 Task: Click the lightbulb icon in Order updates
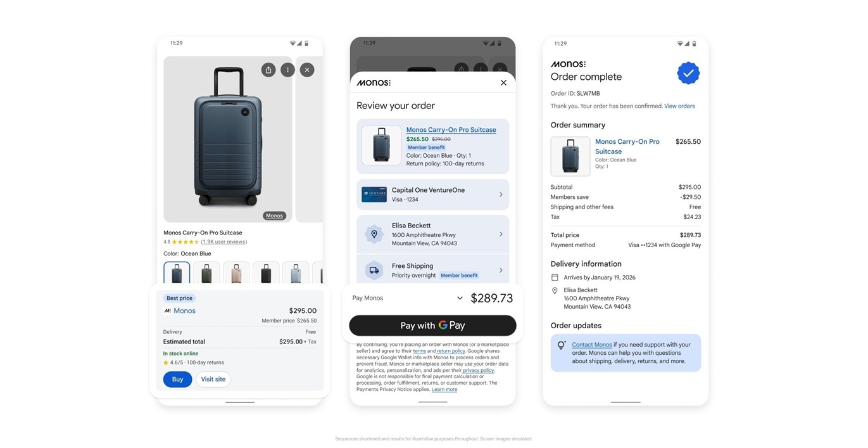[x=561, y=345]
